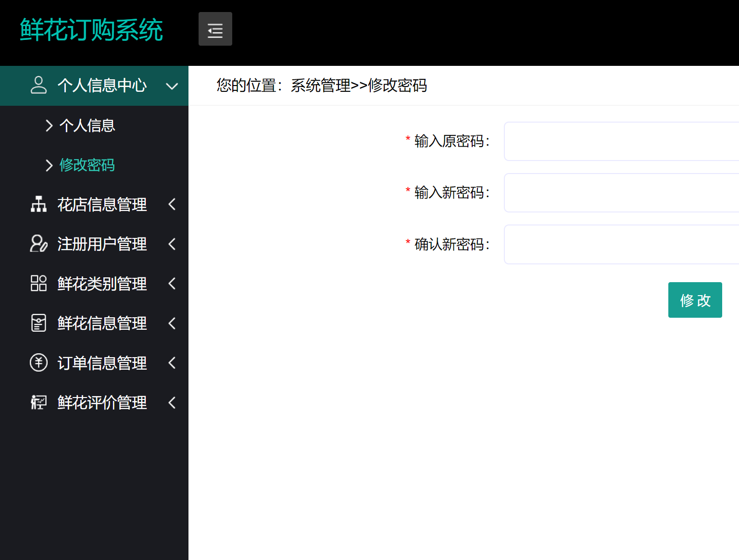Open the 订单信息管理 menu
This screenshot has height=560, width=739.
pos(94,362)
